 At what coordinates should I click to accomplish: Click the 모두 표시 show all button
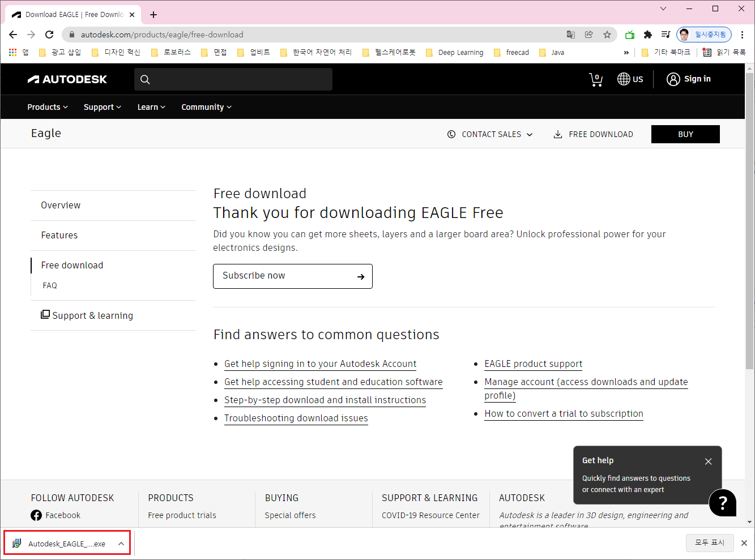point(710,542)
